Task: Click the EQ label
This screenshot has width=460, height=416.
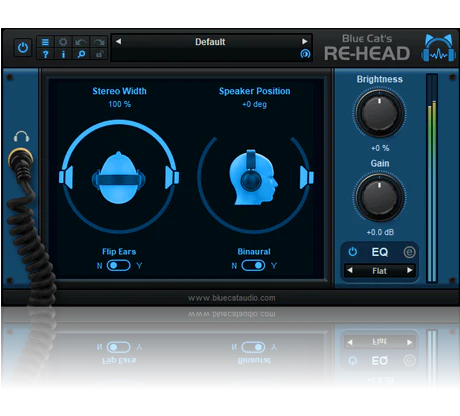Action: pos(380,252)
